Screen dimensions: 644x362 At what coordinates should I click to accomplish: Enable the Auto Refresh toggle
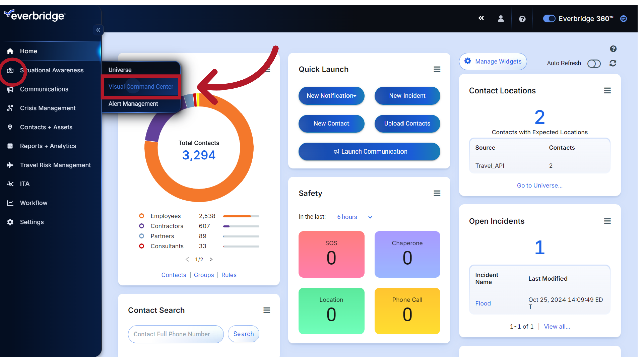[594, 64]
